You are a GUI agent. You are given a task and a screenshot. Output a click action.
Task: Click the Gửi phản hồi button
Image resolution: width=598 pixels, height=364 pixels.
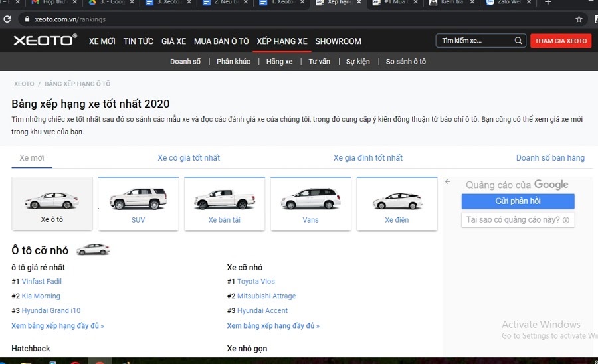click(518, 201)
